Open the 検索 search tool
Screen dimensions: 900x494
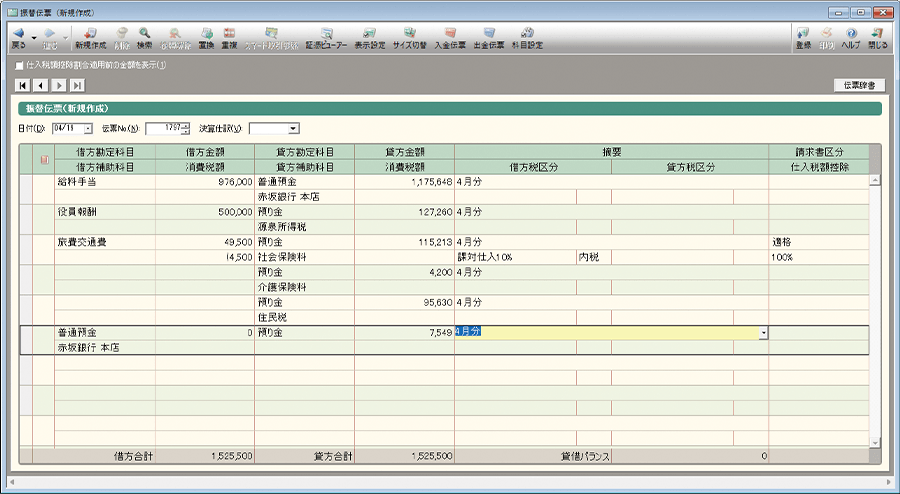pyautogui.click(x=145, y=38)
